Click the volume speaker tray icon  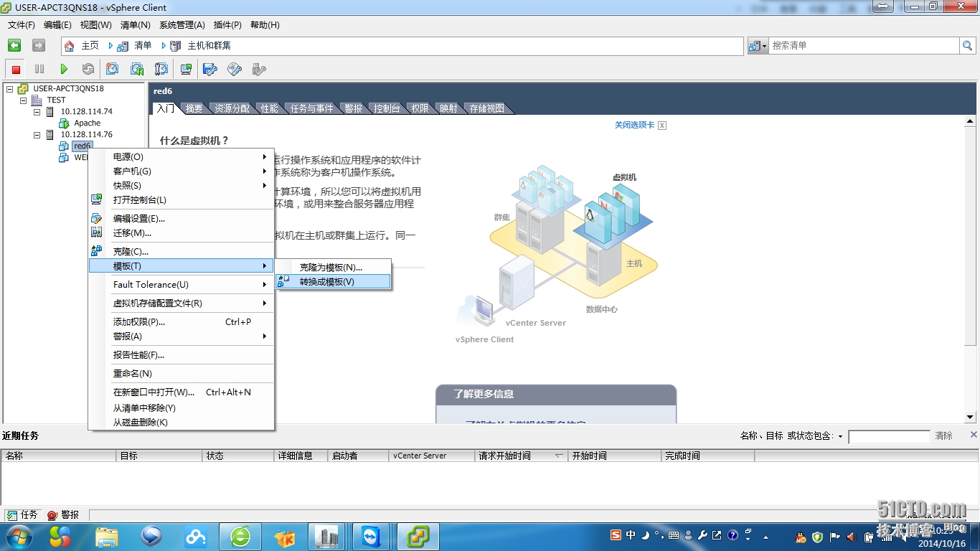(x=852, y=537)
